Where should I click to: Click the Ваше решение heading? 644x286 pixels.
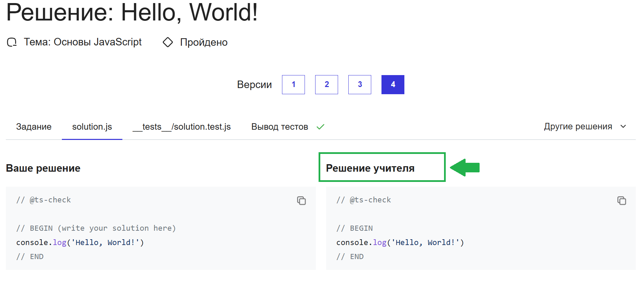[x=43, y=168]
